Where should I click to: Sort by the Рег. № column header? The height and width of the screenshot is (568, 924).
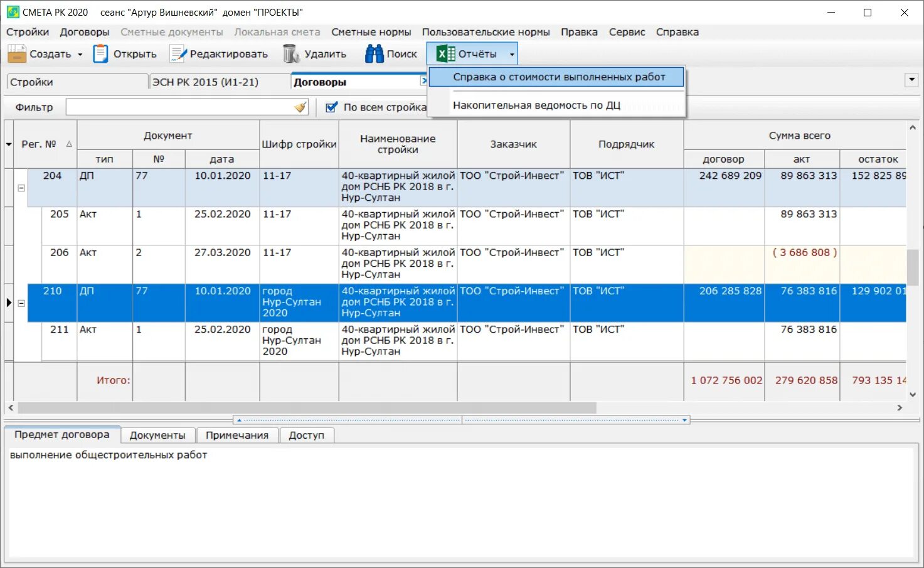coord(45,144)
